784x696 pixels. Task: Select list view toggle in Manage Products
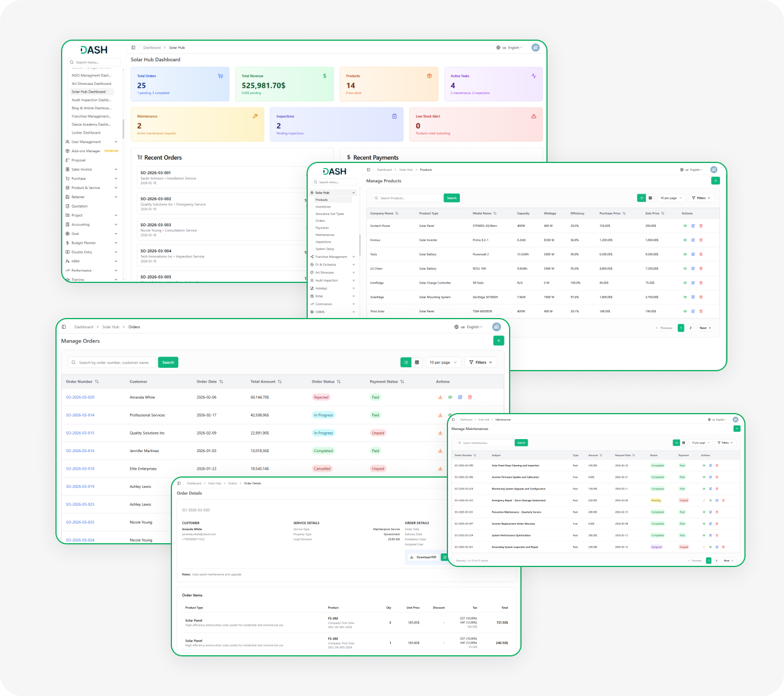(641, 198)
